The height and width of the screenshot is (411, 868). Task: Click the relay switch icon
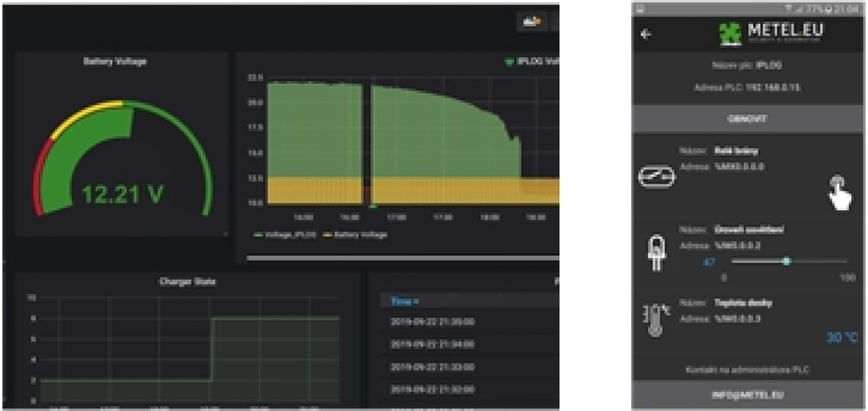pyautogui.click(x=656, y=176)
